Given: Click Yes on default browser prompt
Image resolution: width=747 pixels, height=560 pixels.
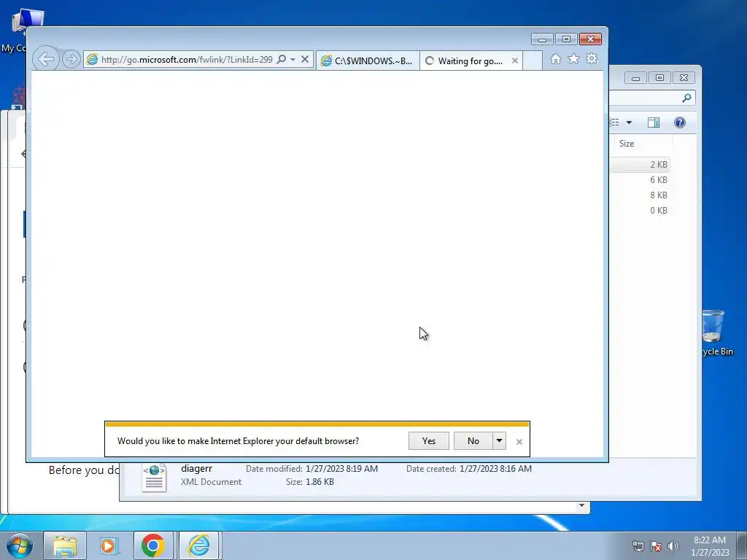Looking at the screenshot, I should pyautogui.click(x=429, y=441).
